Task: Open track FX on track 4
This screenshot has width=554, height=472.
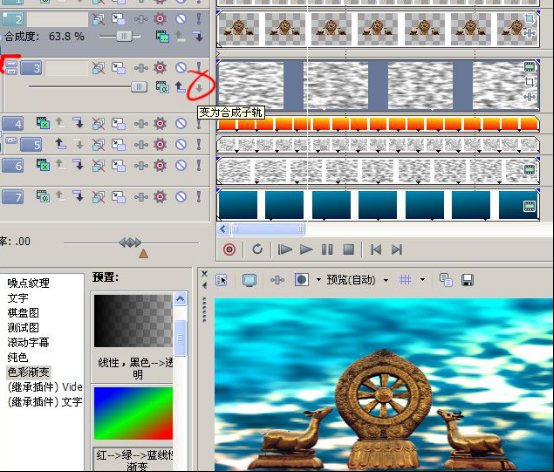Action: (141, 124)
